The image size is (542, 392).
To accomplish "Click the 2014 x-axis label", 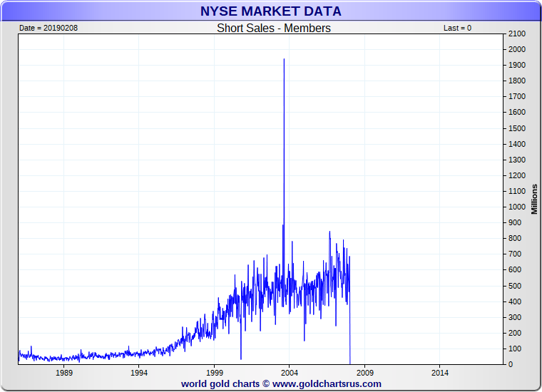I will click(x=440, y=373).
